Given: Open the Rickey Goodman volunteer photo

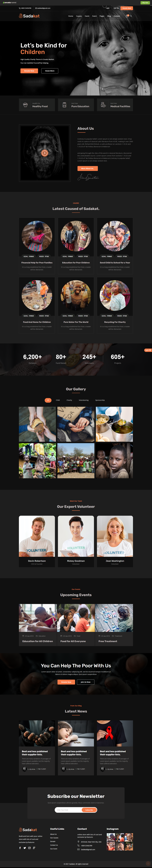Looking at the screenshot, I should (x=76, y=536).
